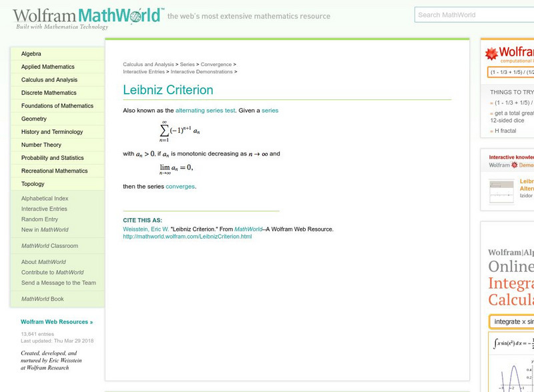Open the Leibniz demonstration thumbnail
Viewport: 534px width, 392px height.
coord(501,191)
